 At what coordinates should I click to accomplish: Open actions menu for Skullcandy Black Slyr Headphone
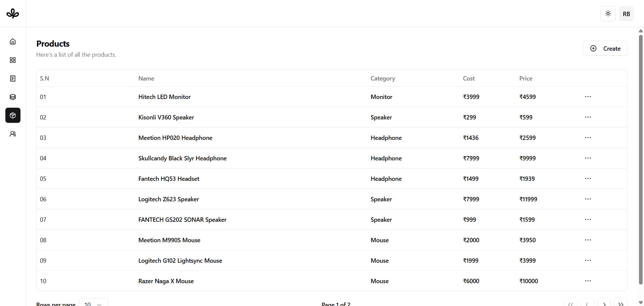coord(588,158)
